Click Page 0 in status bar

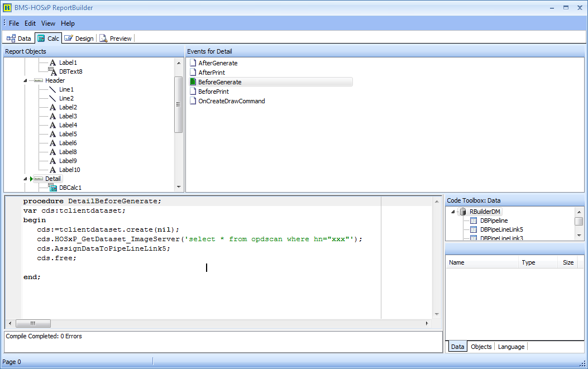12,362
